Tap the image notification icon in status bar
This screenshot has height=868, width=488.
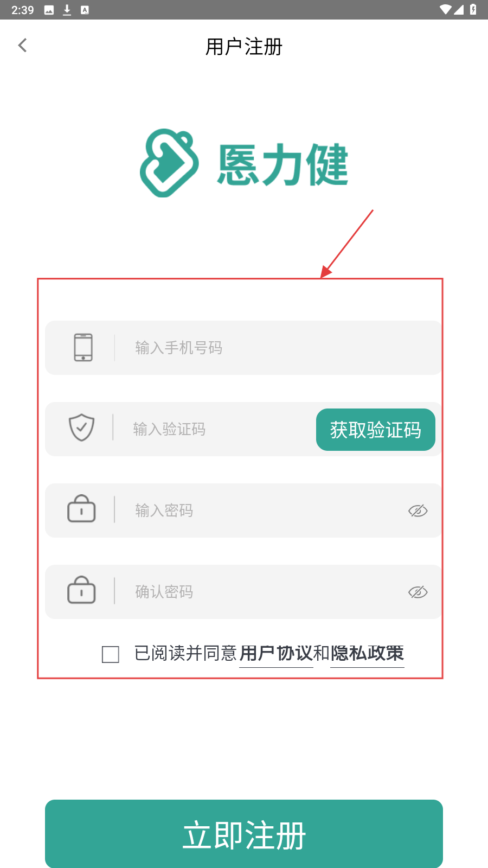[x=49, y=10]
